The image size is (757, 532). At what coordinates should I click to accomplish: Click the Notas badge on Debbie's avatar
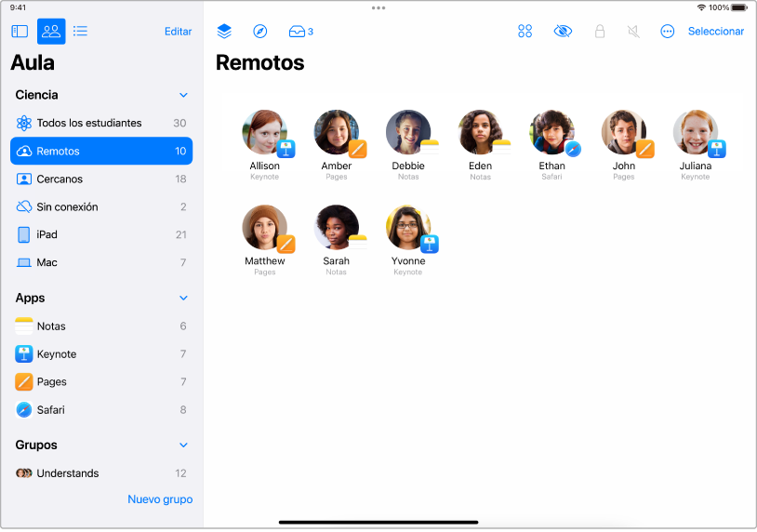pos(430,149)
